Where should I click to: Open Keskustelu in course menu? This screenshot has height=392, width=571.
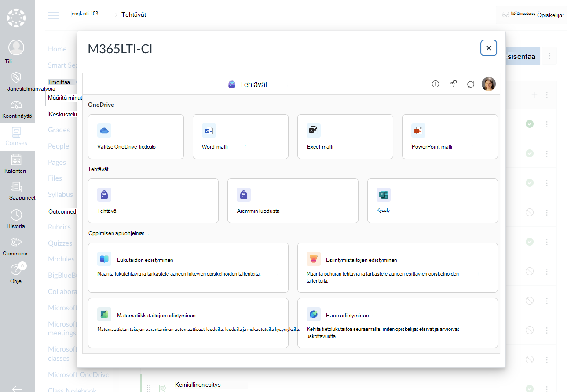63,115
